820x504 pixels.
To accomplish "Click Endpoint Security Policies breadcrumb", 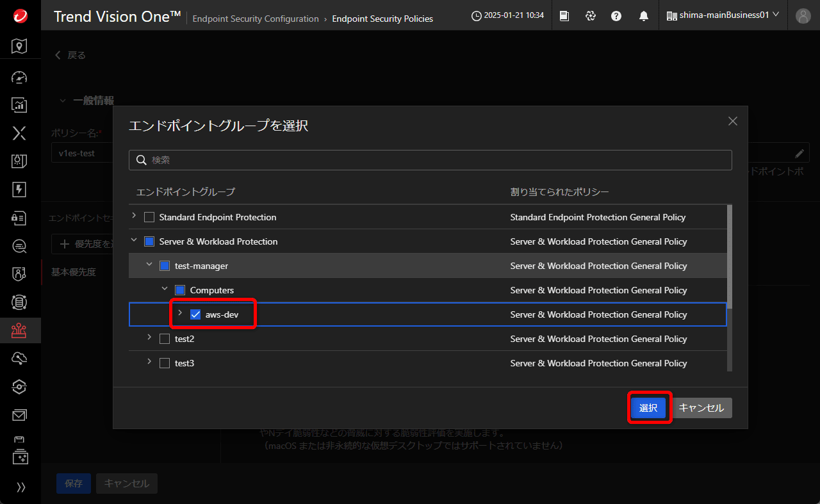I will [x=382, y=19].
